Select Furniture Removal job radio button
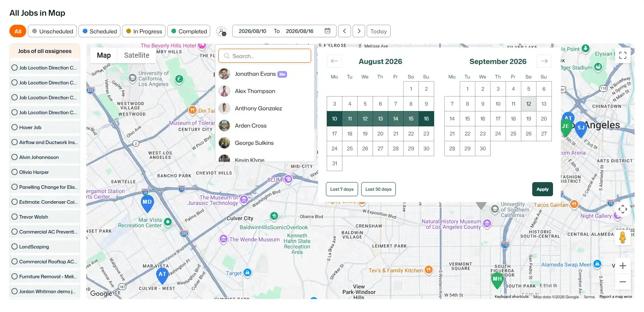Screen dimensions: 644x312 15,276
